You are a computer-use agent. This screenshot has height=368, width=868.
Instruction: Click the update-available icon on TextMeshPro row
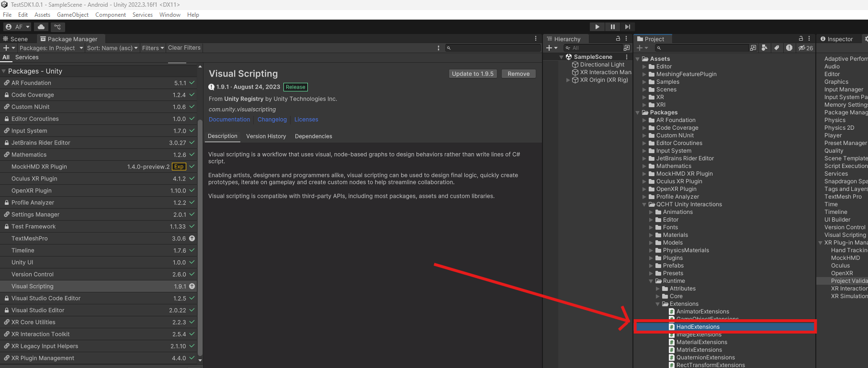click(192, 238)
